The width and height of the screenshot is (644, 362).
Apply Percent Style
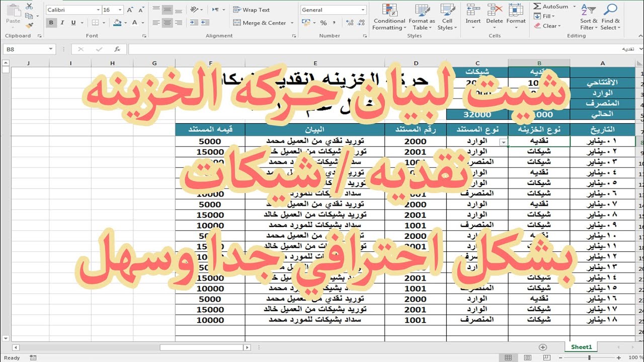[x=324, y=23]
